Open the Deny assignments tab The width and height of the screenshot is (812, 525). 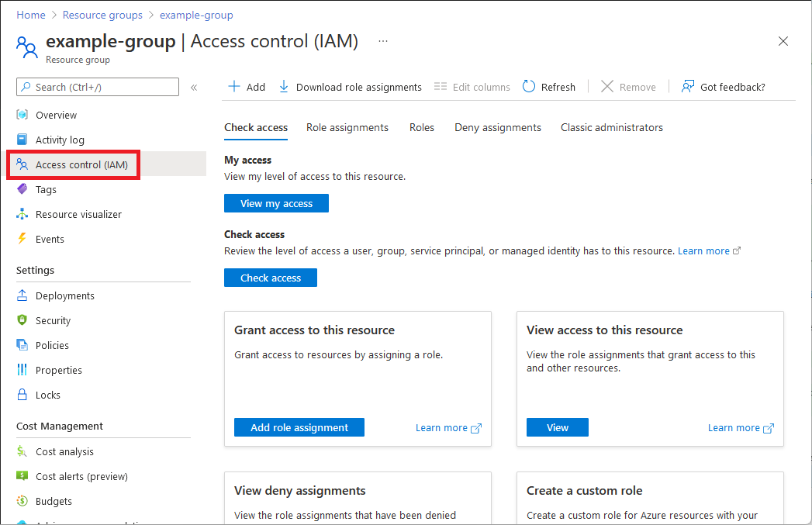point(497,127)
